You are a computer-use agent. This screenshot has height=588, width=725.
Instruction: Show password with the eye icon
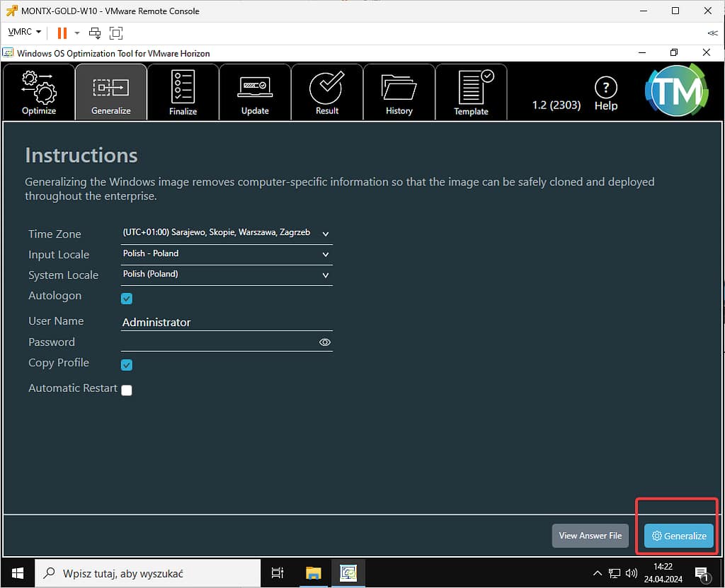point(325,342)
